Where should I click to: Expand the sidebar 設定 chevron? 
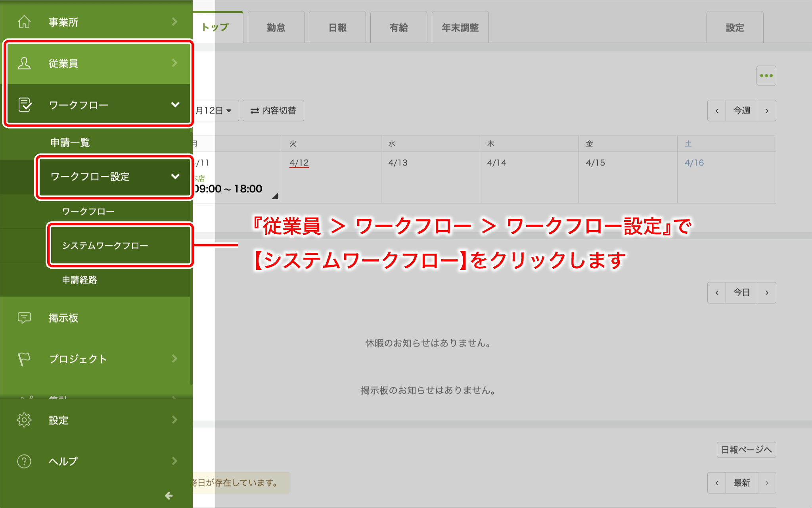click(174, 419)
